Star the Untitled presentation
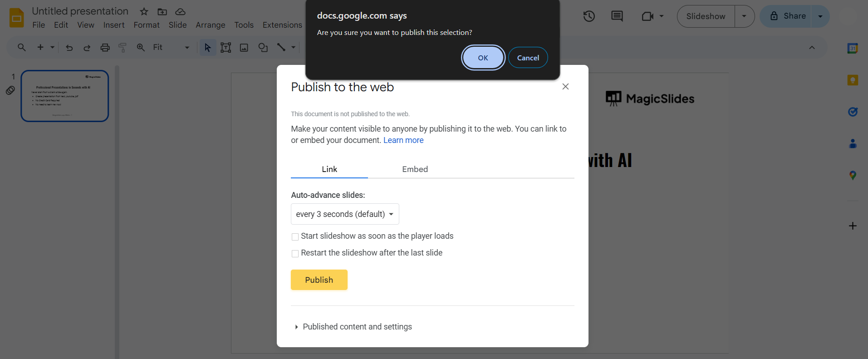The image size is (868, 359). 144,11
